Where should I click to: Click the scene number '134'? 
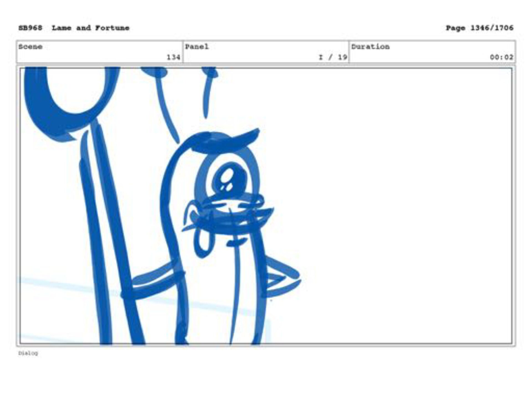point(173,57)
